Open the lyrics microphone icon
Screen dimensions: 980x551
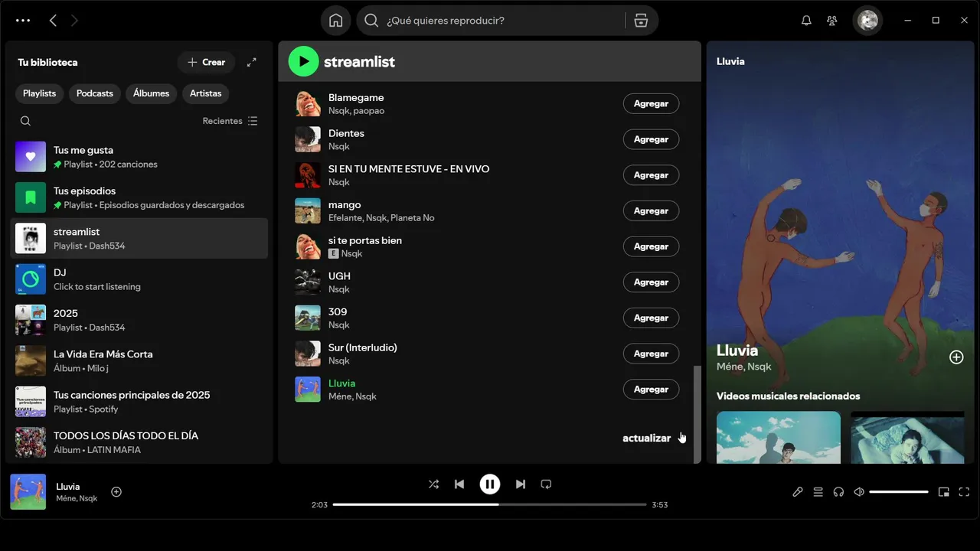(x=798, y=492)
